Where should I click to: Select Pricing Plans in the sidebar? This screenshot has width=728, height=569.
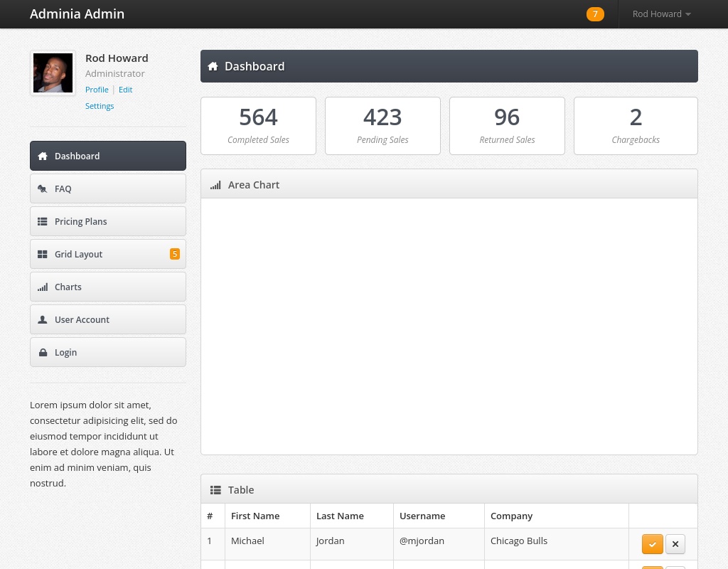click(108, 221)
